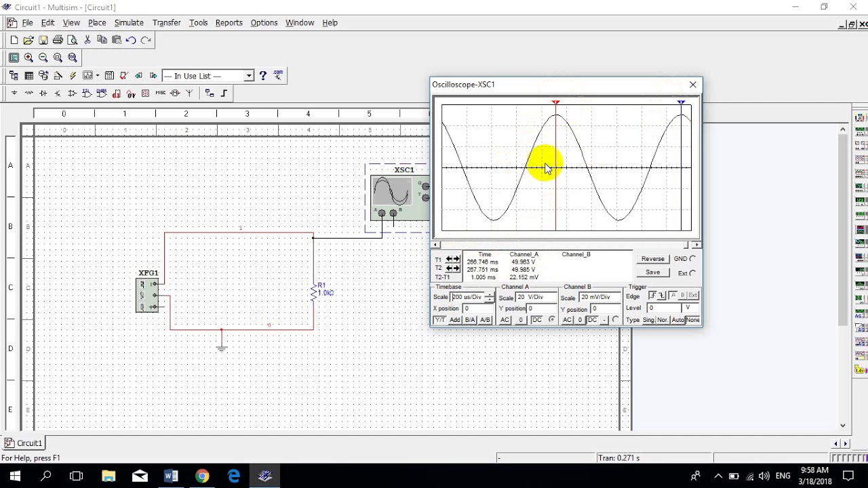
Task: Select the GND trigger radio button
Action: click(692, 259)
